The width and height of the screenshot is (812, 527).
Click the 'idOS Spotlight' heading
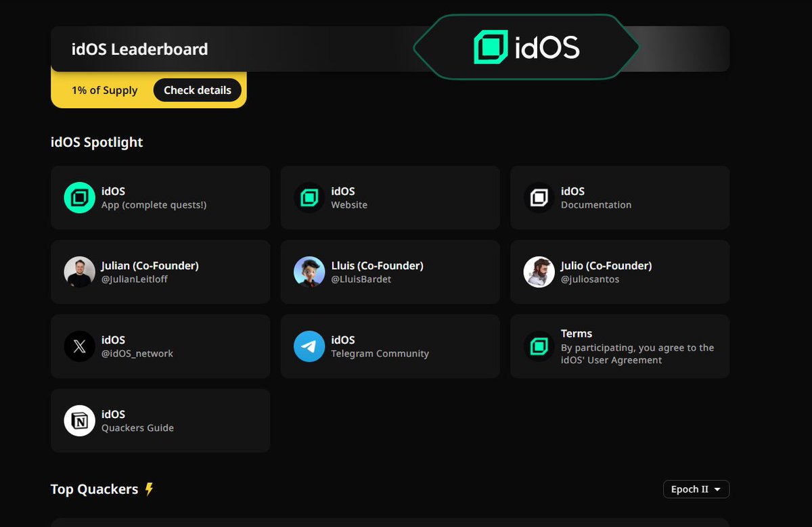coord(97,142)
